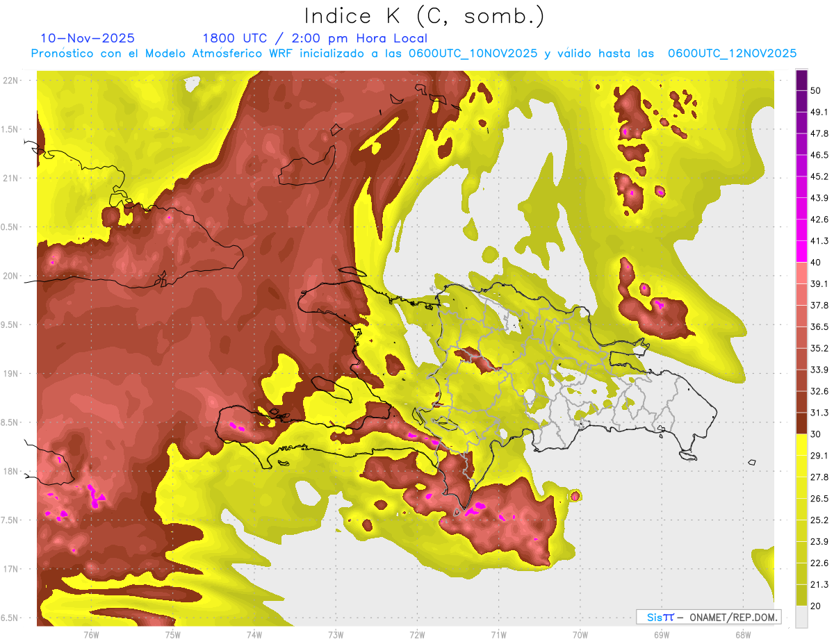This screenshot has height=644, width=834.
Task: Click the color scale value "41.3"
Action: [x=819, y=241]
